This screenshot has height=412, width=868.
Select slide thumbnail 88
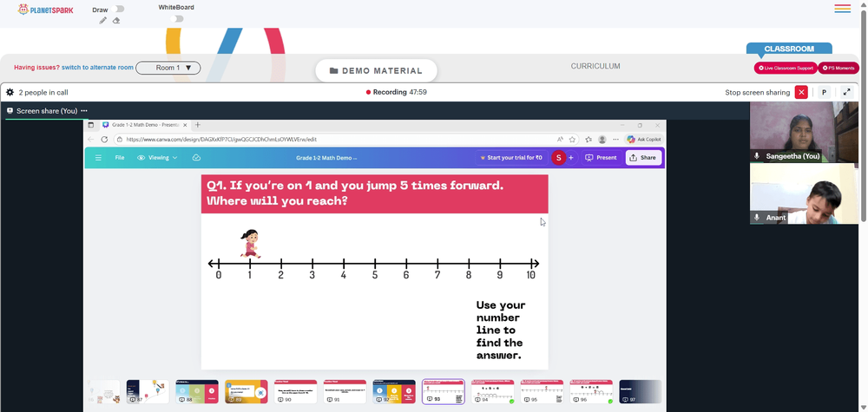click(x=196, y=391)
